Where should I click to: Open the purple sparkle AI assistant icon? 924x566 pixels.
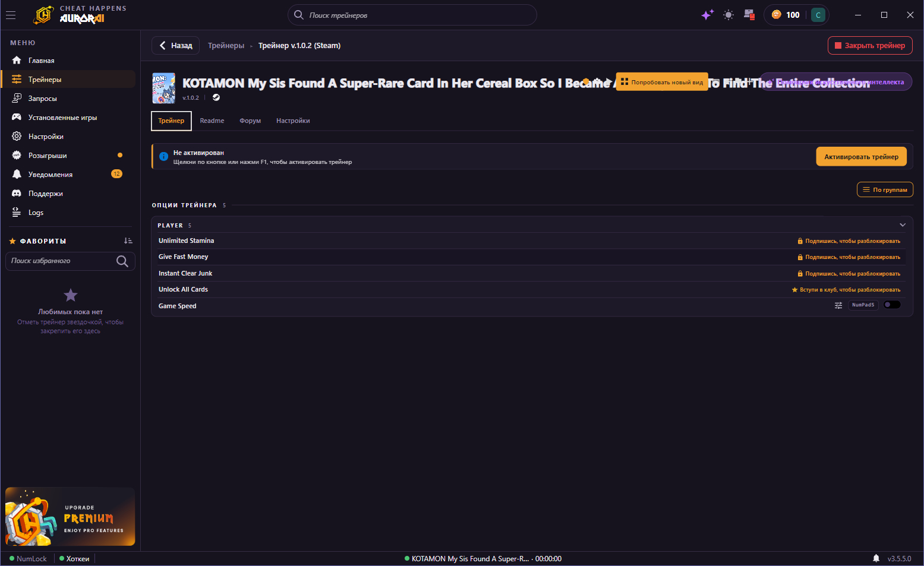tap(707, 15)
